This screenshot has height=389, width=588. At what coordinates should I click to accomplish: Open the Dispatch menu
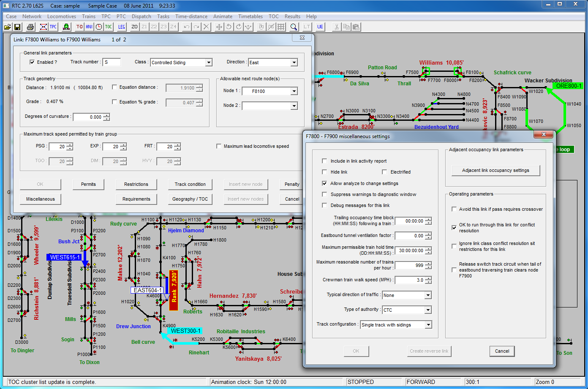pyautogui.click(x=141, y=16)
